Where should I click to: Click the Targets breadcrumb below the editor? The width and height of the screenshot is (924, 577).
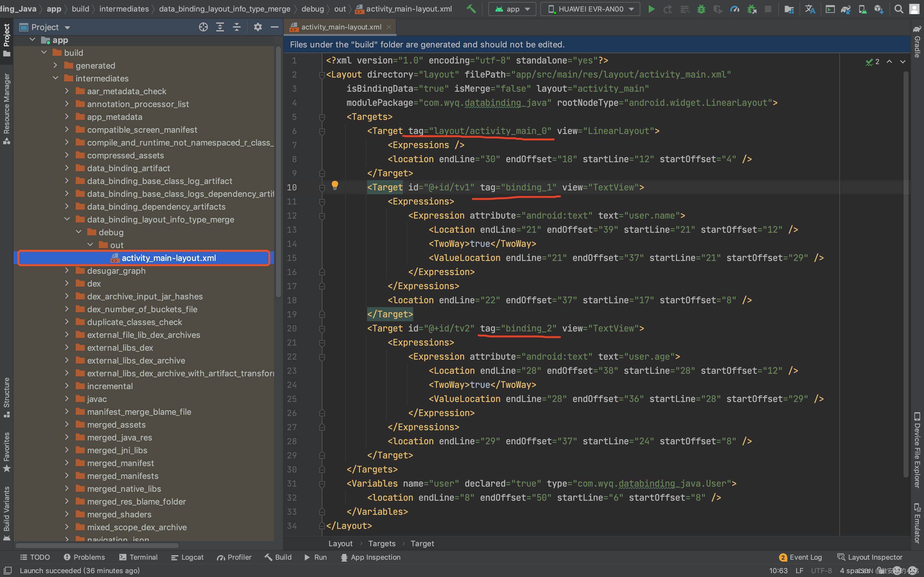pyautogui.click(x=381, y=543)
